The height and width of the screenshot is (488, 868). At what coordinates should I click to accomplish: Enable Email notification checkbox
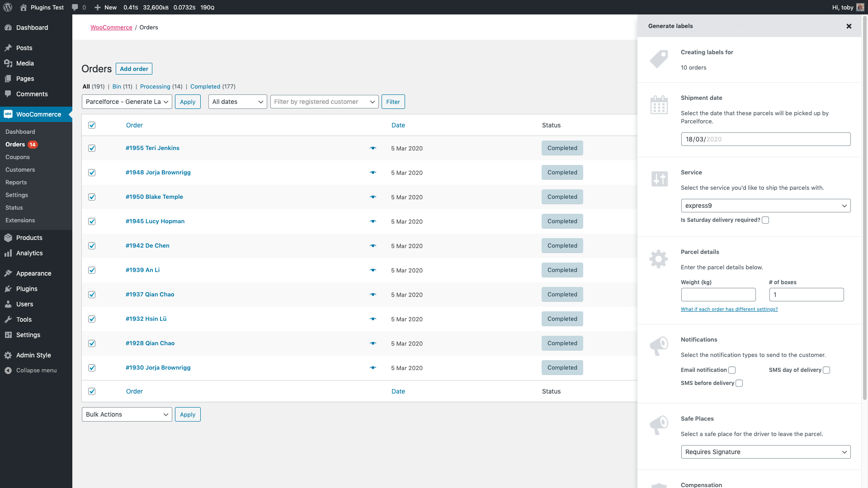point(732,370)
